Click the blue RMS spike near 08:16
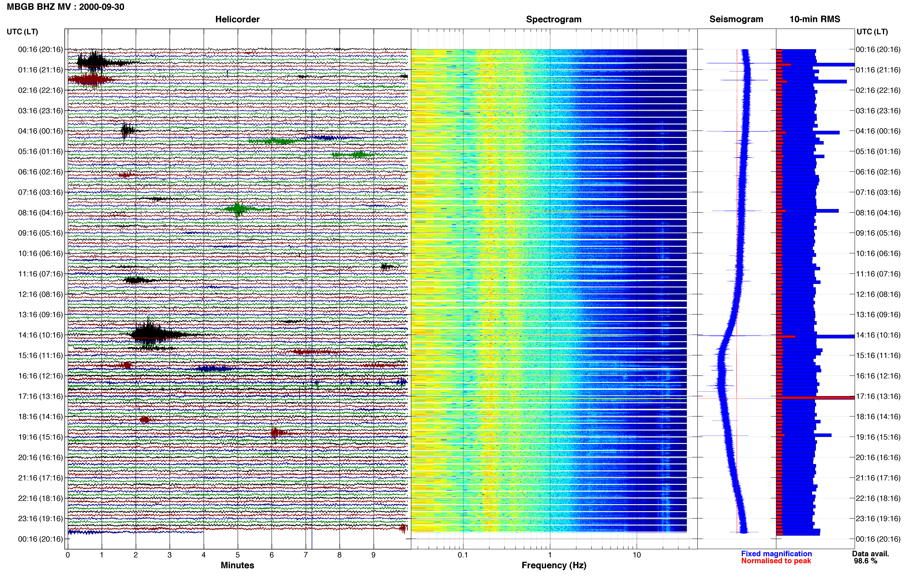 pos(807,211)
